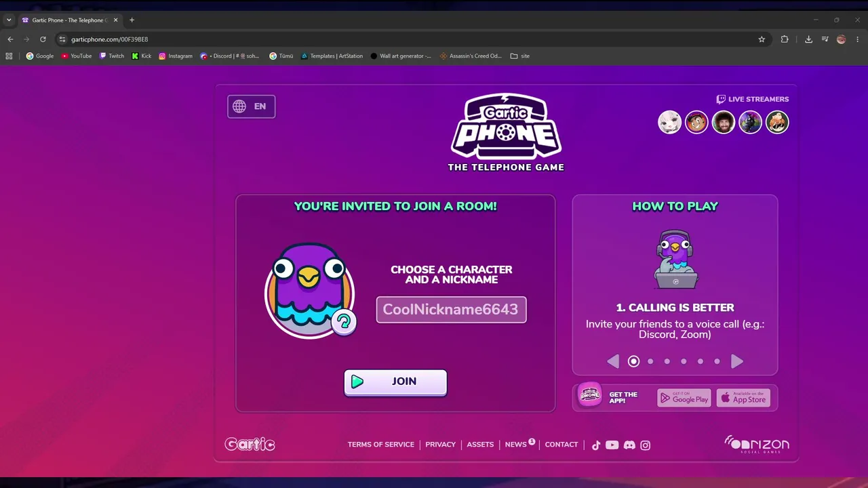The width and height of the screenshot is (868, 488).
Task: Open the browser profile avatar
Action: [x=841, y=39]
